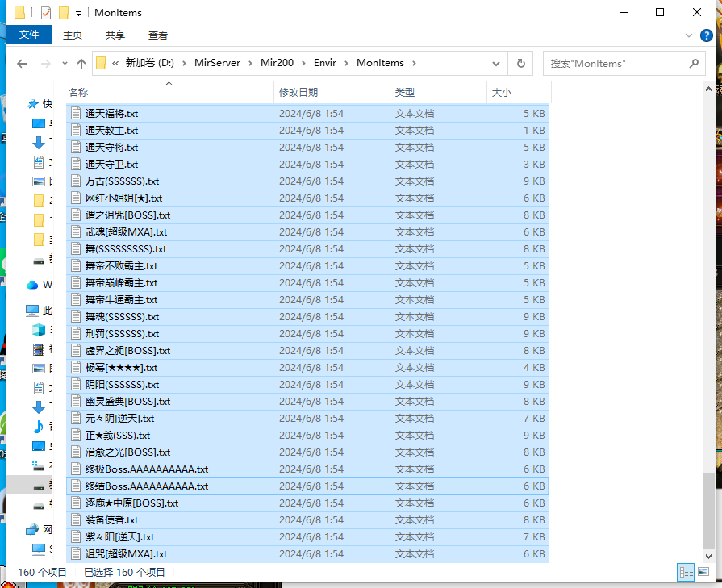Select file 装备使者.txt

point(307,520)
